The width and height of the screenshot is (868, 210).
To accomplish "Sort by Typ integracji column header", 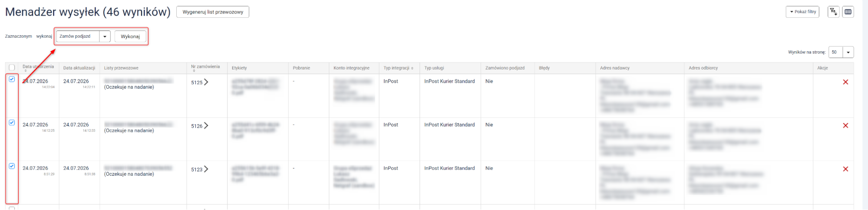I will coord(398,68).
